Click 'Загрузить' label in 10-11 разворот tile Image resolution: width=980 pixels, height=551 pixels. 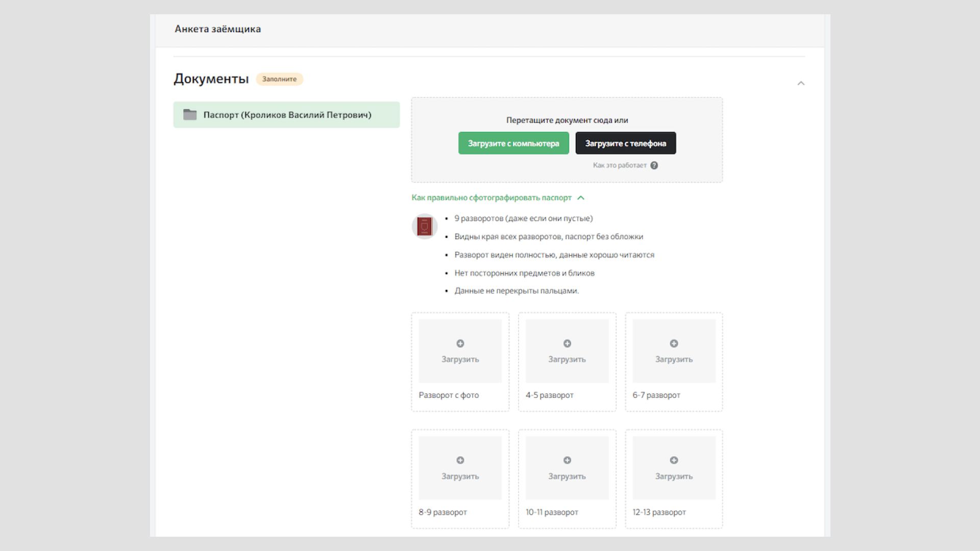(x=567, y=477)
